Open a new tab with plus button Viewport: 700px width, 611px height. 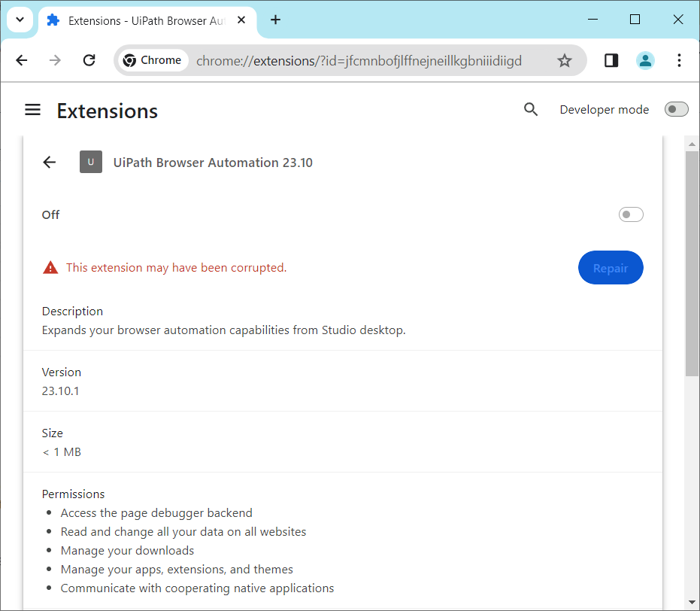pos(275,20)
